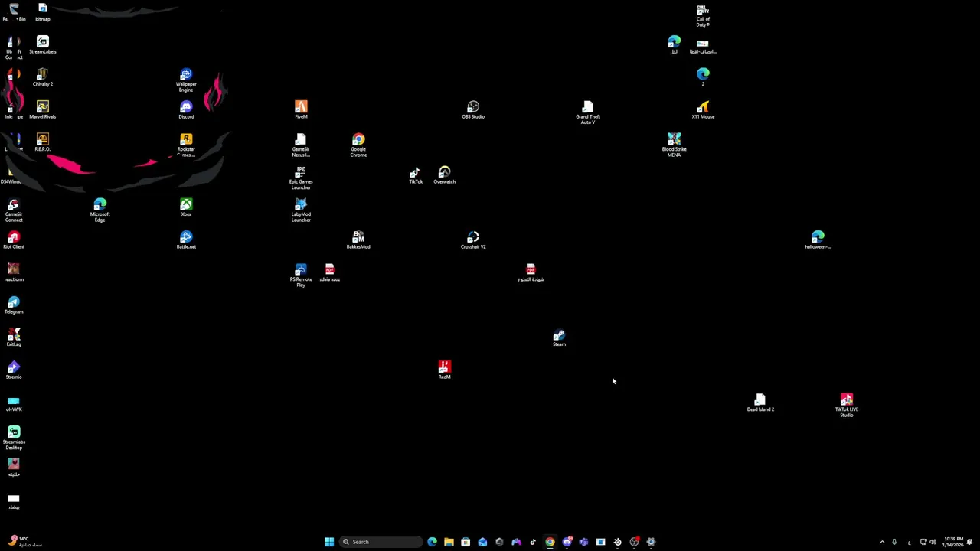The height and width of the screenshot is (551, 980).
Task: Open the R.E.P.O. game shortcut
Action: 43,142
